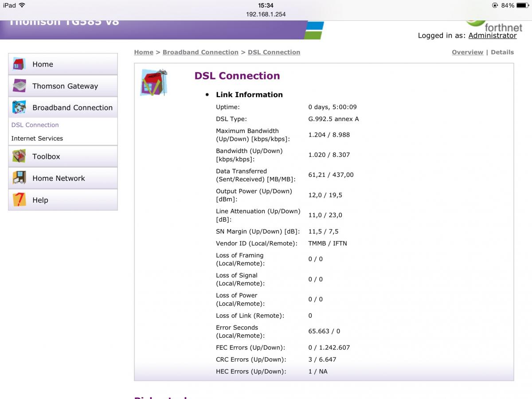532x399 pixels.
Task: Click DSL Connection breadcrumb link
Action: [274, 52]
